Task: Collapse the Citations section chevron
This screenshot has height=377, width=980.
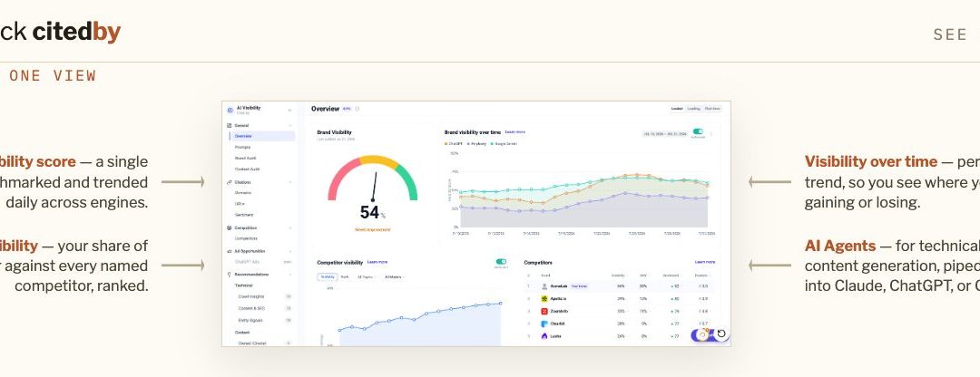Action: pos(290,182)
